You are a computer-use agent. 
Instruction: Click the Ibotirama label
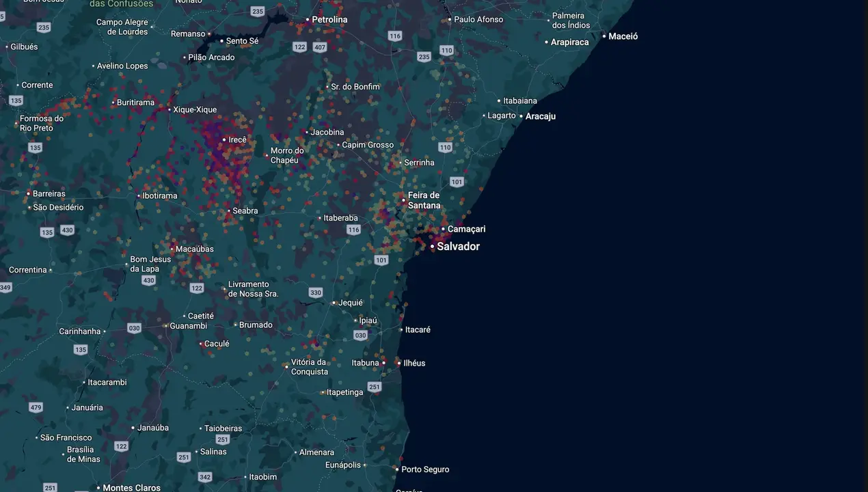pos(160,196)
